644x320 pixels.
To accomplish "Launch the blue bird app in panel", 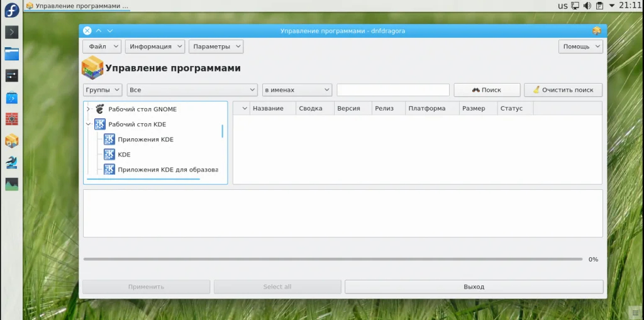I will 11,163.
